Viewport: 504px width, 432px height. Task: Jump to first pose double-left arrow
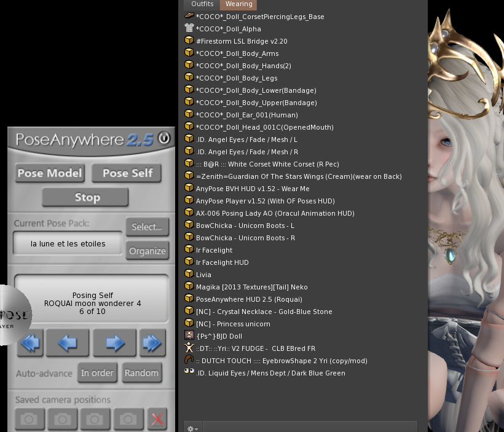[30, 343]
